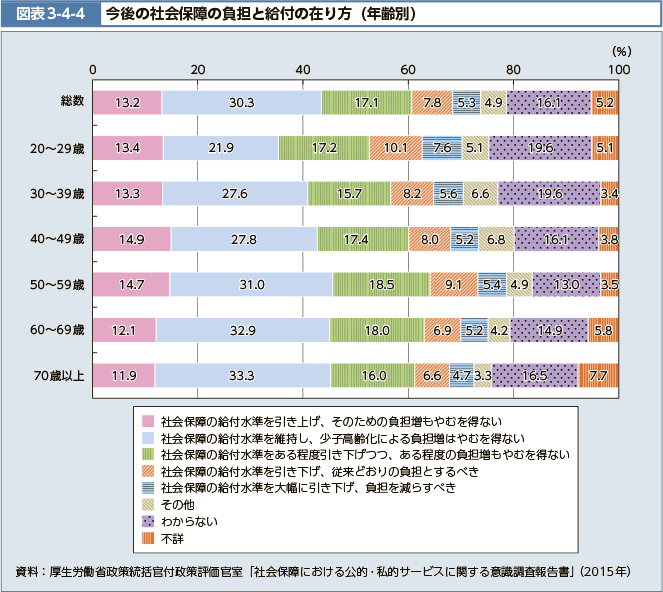Select the green striped legend swatch
The height and width of the screenshot is (592, 663).
[147, 454]
